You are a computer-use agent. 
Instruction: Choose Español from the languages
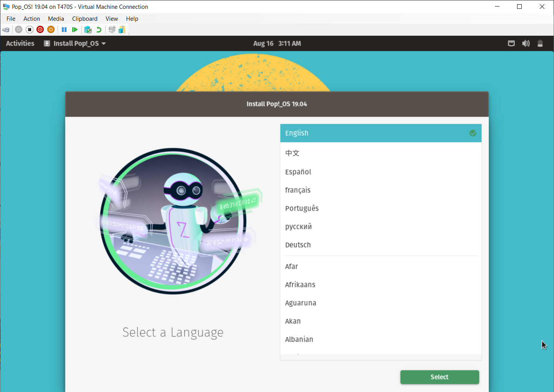tap(381, 172)
